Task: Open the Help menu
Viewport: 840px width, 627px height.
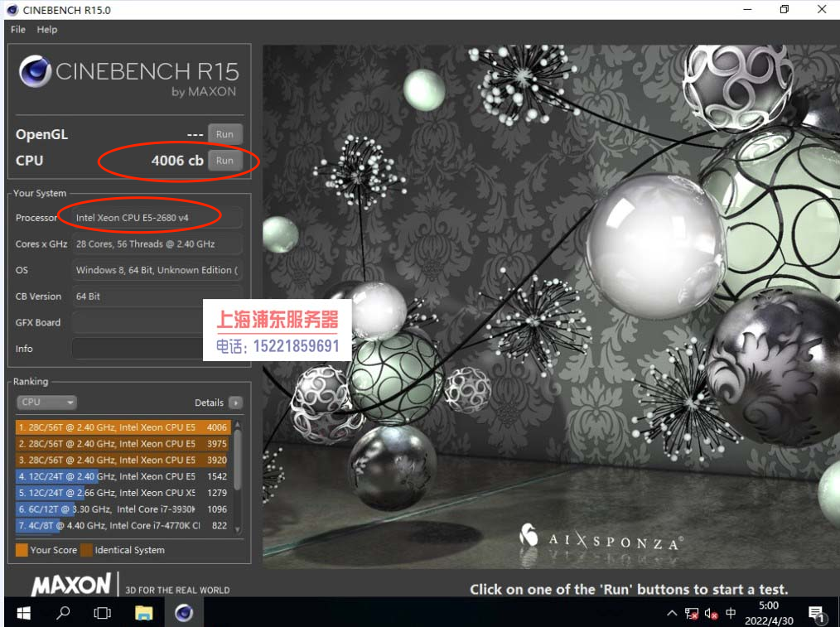Action: coord(47,29)
